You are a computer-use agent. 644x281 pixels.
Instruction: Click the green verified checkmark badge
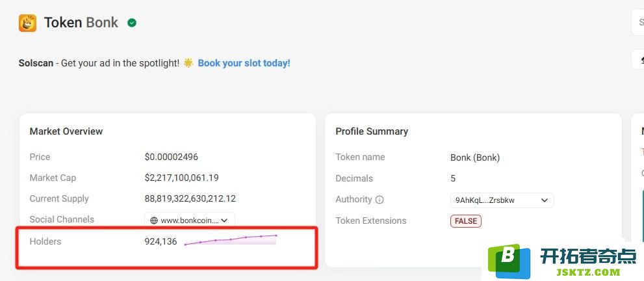point(132,23)
